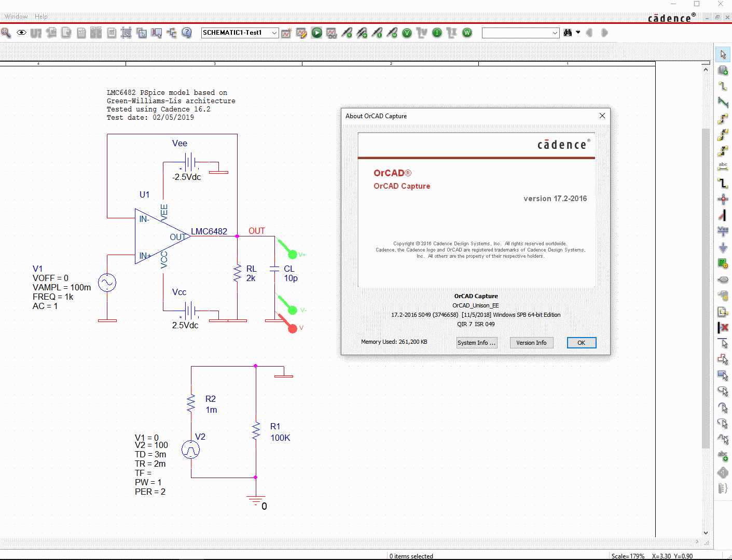Place a power dissipation probe marker
The width and height of the screenshot is (732, 560).
(392, 33)
